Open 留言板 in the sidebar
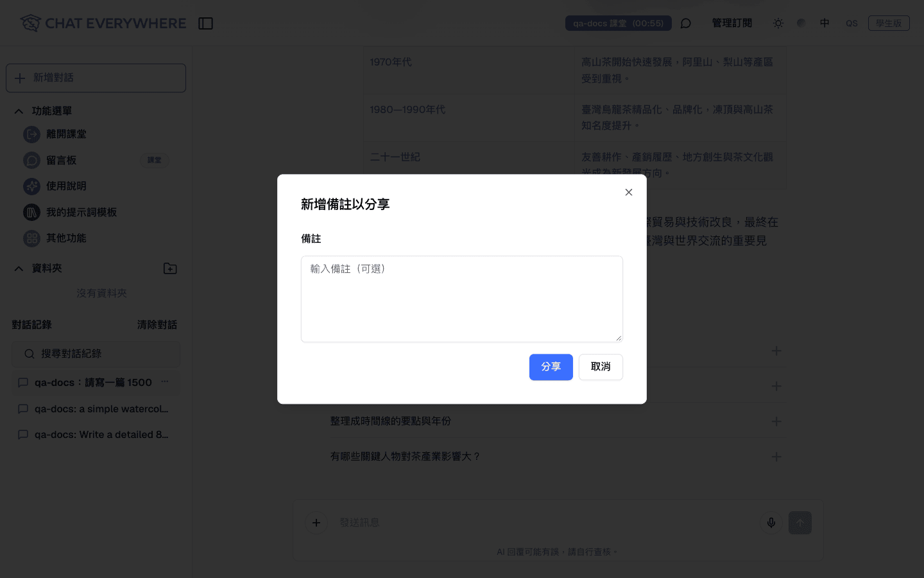The height and width of the screenshot is (578, 924). coord(96,160)
